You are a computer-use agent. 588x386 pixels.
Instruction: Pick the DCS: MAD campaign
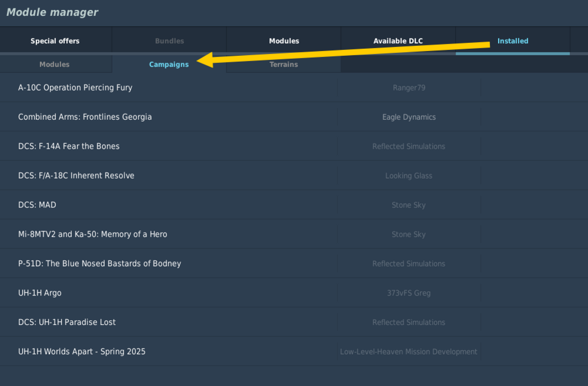pos(37,205)
